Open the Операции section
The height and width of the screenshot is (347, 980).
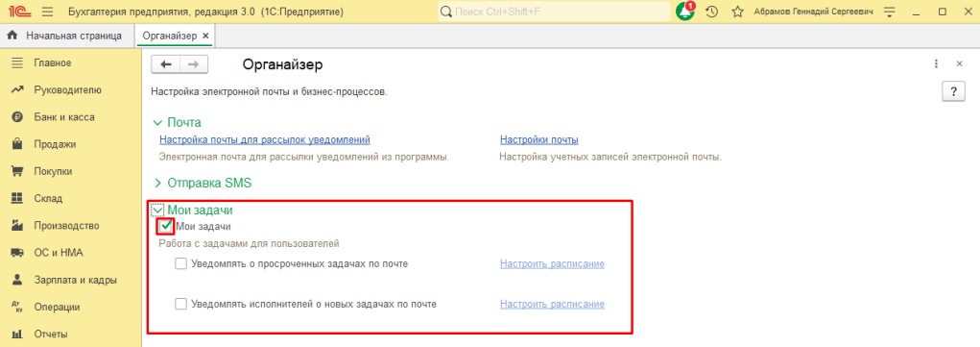(x=57, y=307)
